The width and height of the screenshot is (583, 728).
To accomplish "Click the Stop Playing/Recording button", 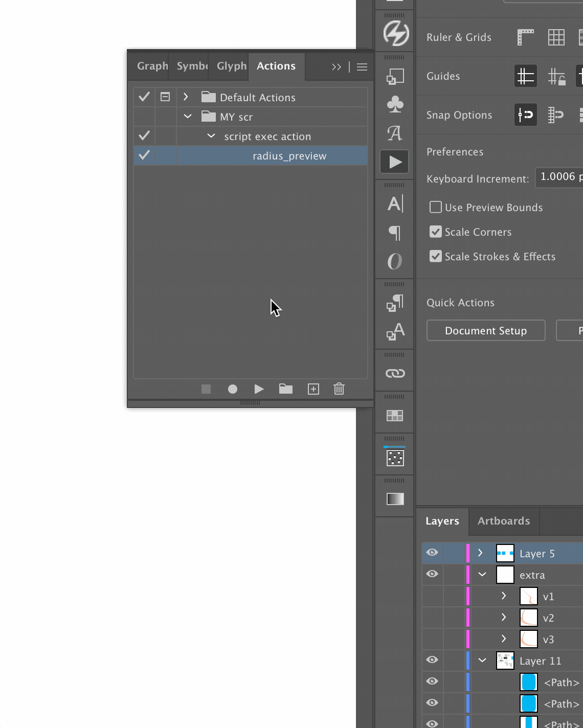I will tap(206, 389).
